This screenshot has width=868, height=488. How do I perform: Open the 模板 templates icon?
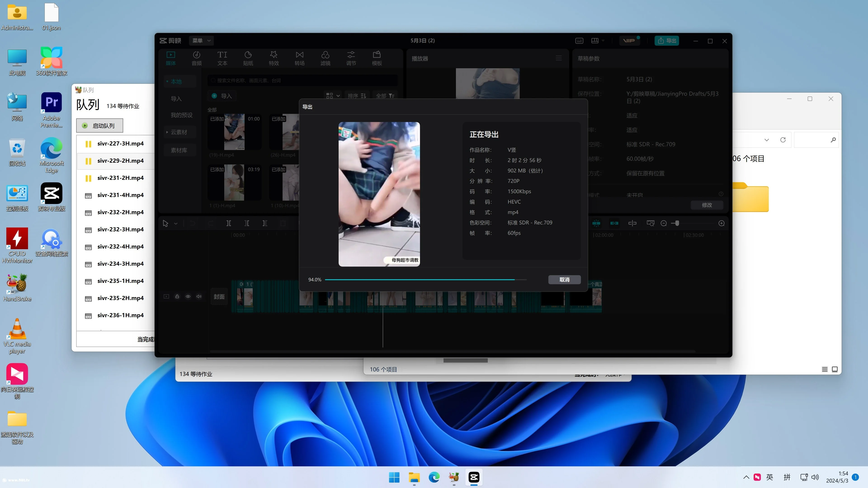(x=377, y=58)
